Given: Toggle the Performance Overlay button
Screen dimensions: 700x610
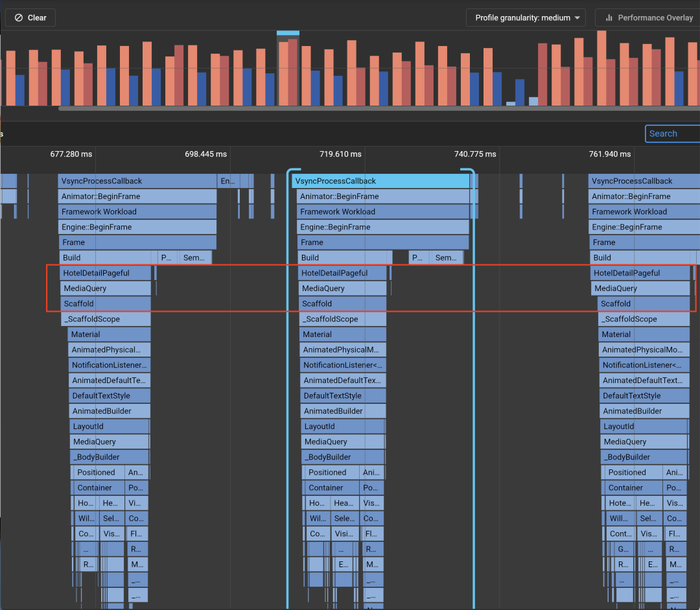Looking at the screenshot, I should coord(648,18).
